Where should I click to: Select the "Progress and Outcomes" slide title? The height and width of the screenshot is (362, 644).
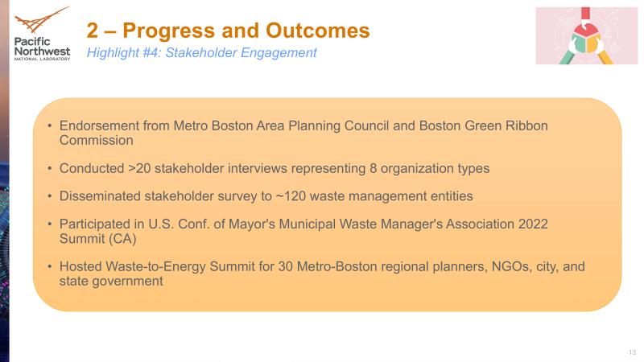tap(228, 31)
